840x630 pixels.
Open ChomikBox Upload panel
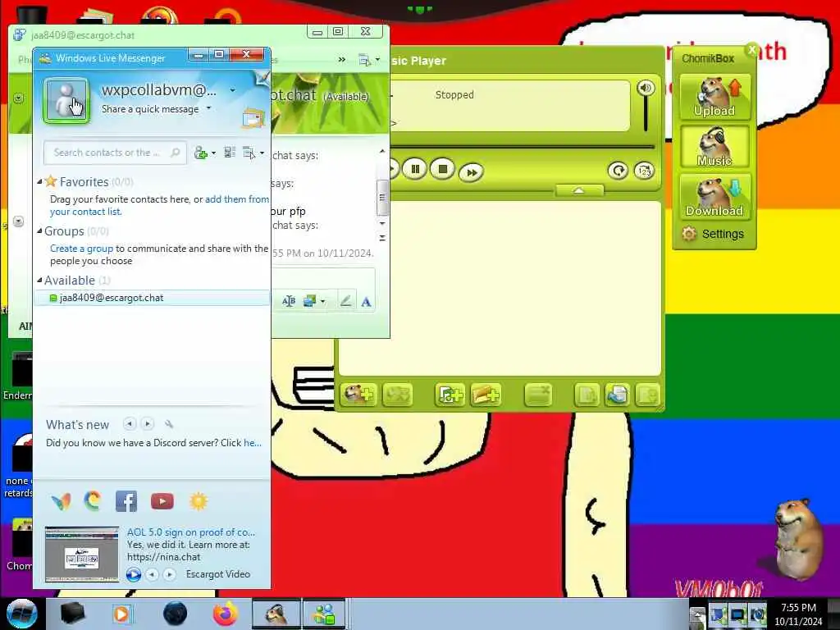tap(714, 97)
